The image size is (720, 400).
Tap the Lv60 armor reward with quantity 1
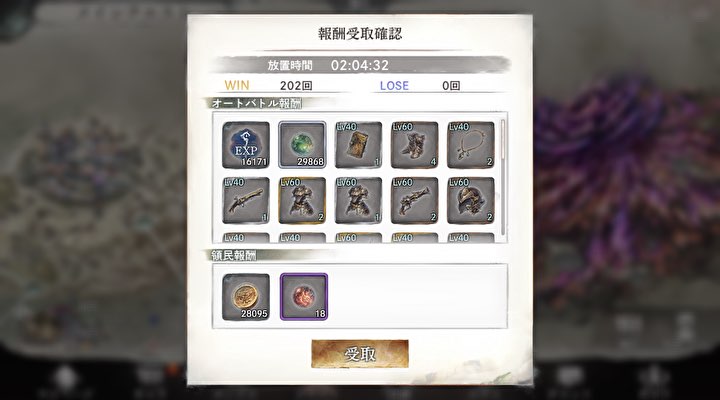pyautogui.click(x=358, y=201)
